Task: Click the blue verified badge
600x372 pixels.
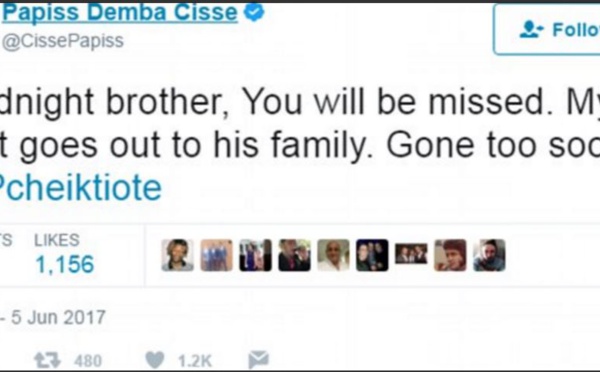Action: click(254, 12)
